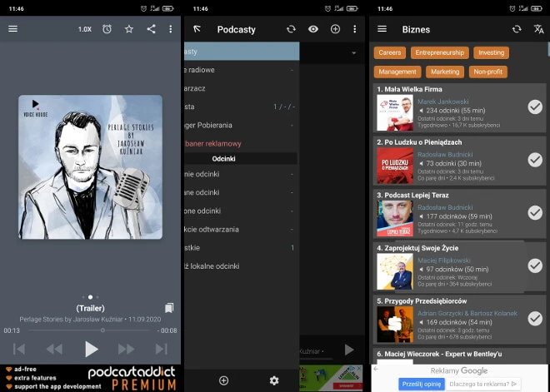The image size is (550, 392).
Task: Open the 'lokalne odcinki' drawer entry
Action: [242, 266]
